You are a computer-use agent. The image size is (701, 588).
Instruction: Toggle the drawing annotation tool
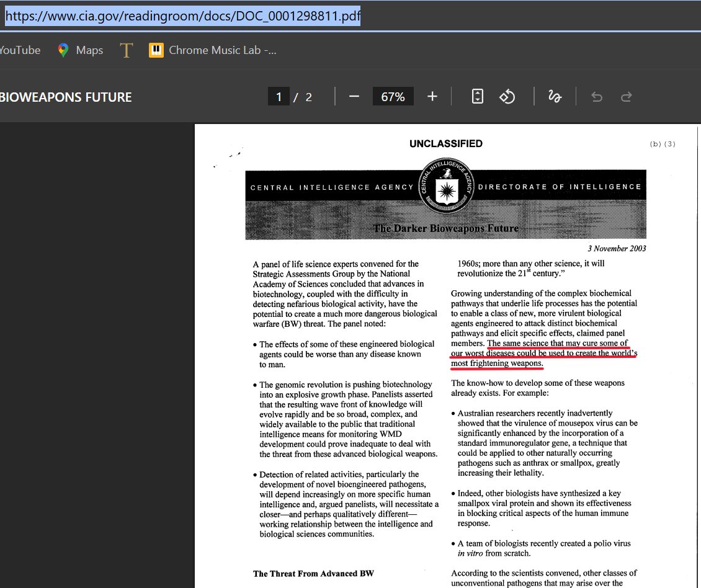[x=555, y=96]
